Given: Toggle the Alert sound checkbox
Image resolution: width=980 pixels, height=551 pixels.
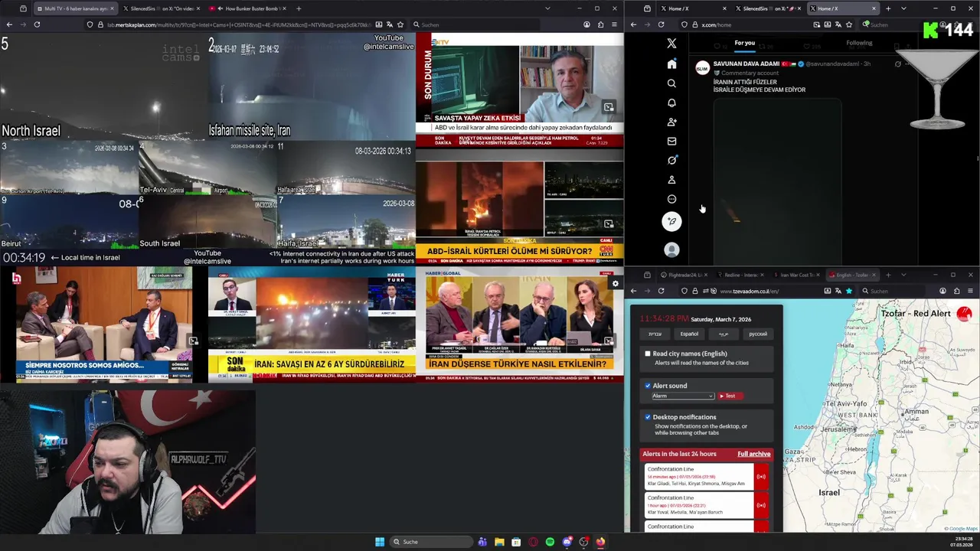Looking at the screenshot, I should pyautogui.click(x=648, y=386).
